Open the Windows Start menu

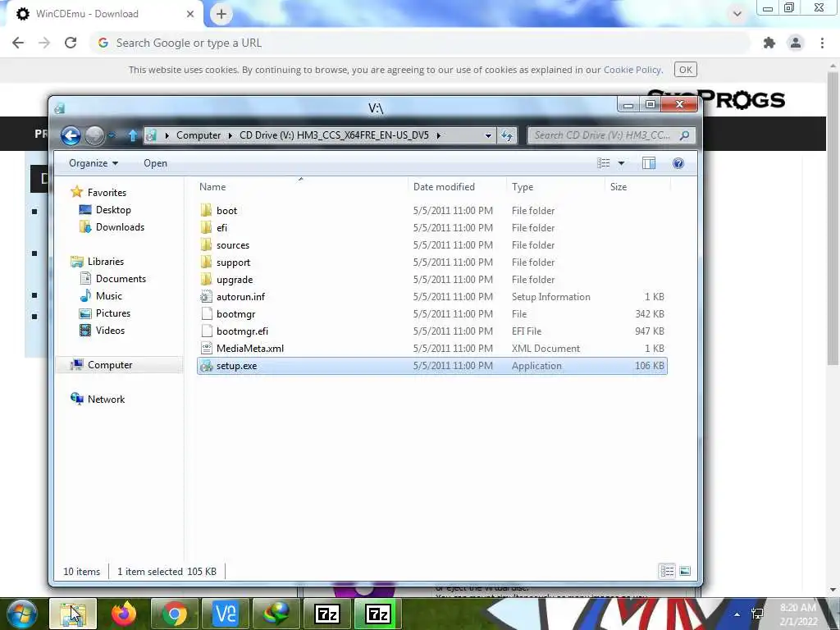click(x=22, y=614)
